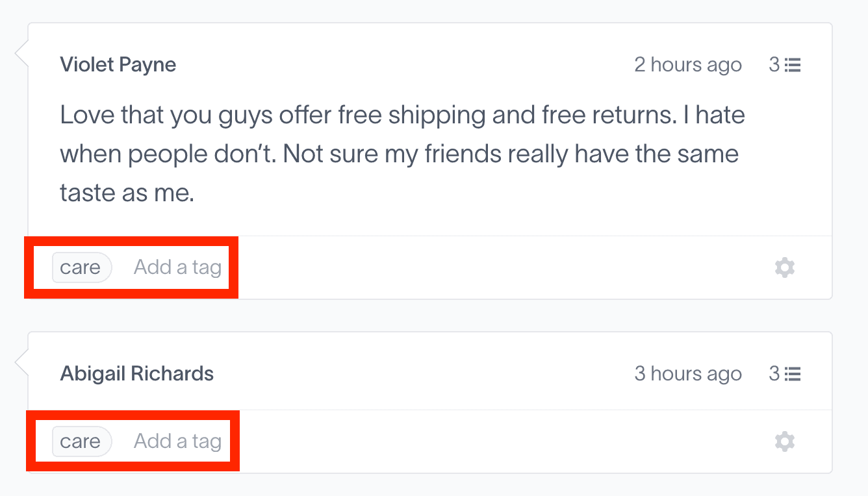Click the pointer notch on Abigail Richards's card
868x496 pixels.
coord(22,364)
